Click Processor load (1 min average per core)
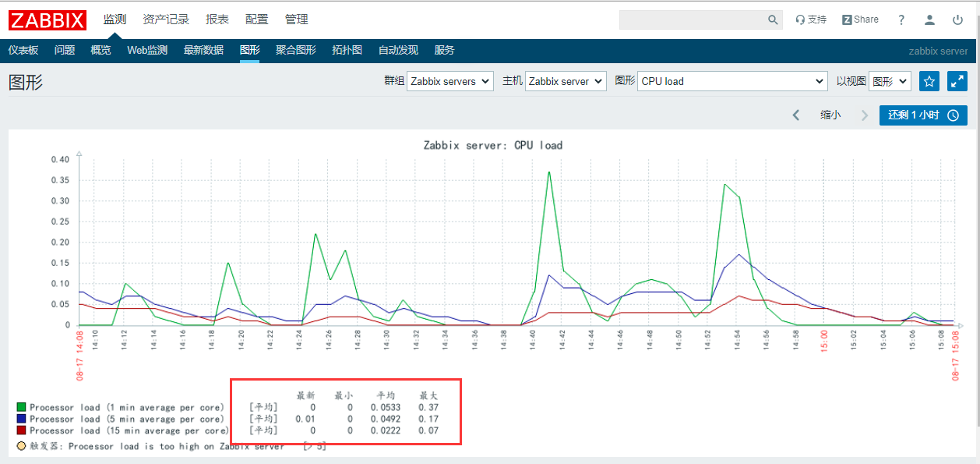Viewport: 980px width, 464px height. [x=127, y=407]
